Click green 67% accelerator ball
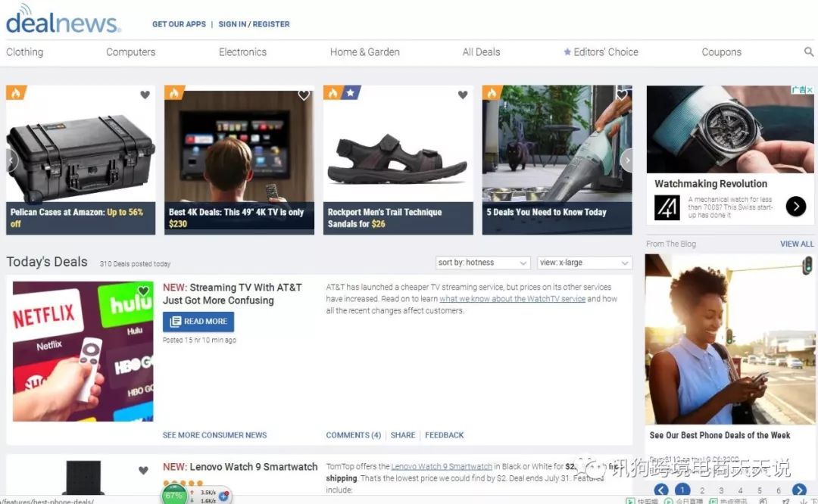The width and height of the screenshot is (818, 504). (x=174, y=495)
